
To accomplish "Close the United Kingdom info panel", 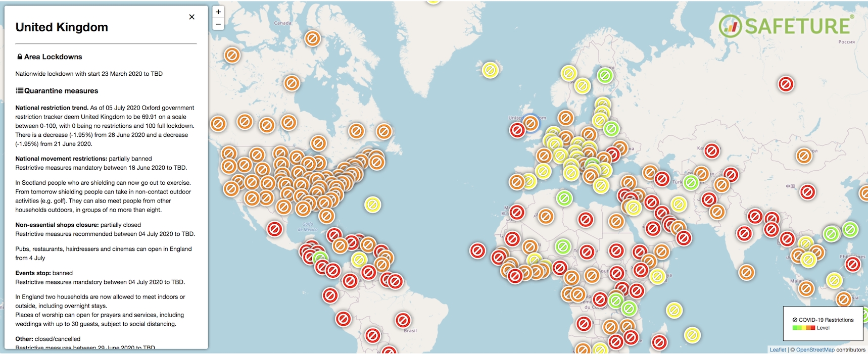I will coord(191,17).
